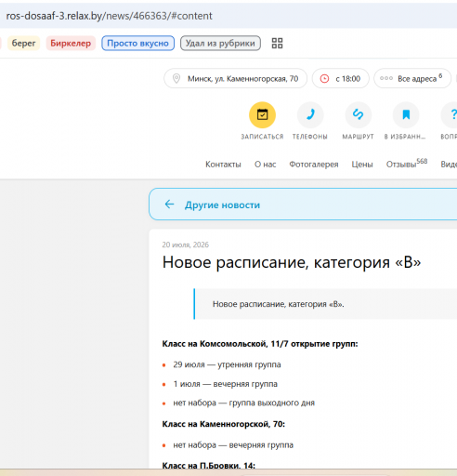Click the Удал из рубрики bookmark
The image size is (457, 476).
tap(220, 43)
